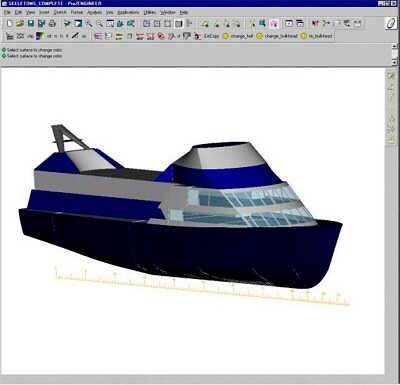Open the View menu
This screenshot has height=385, width=400.
tap(30, 12)
